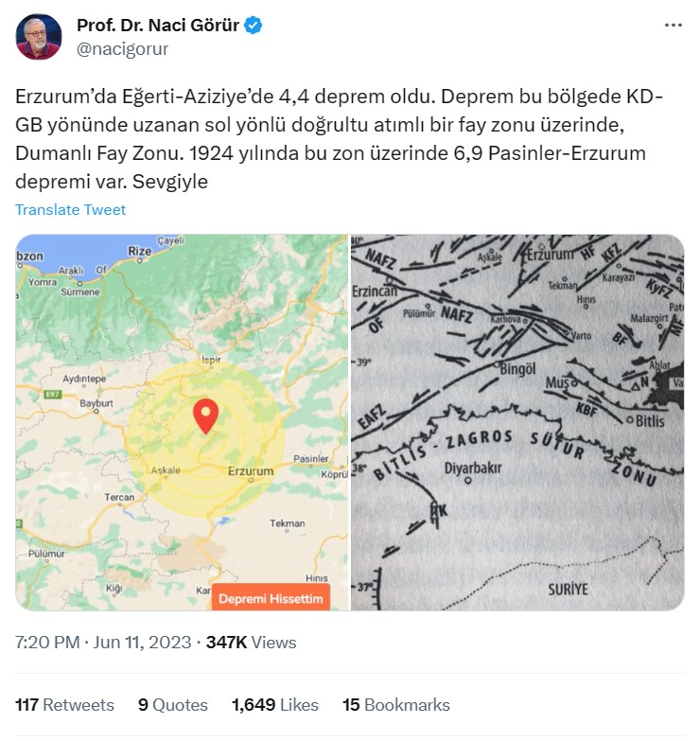Image resolution: width=700 pixels, height=741 pixels.
Task: Click the Diyarbakır label on fault map
Action: click(473, 468)
